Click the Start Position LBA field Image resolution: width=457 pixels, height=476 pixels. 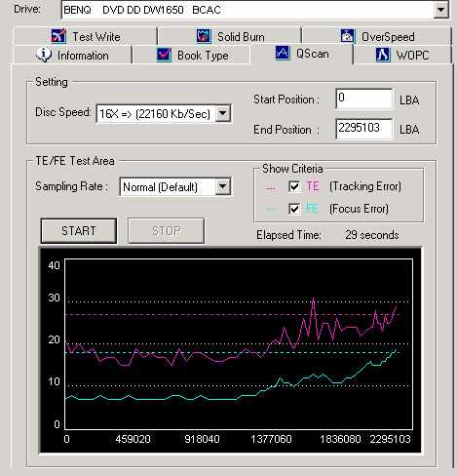click(363, 99)
